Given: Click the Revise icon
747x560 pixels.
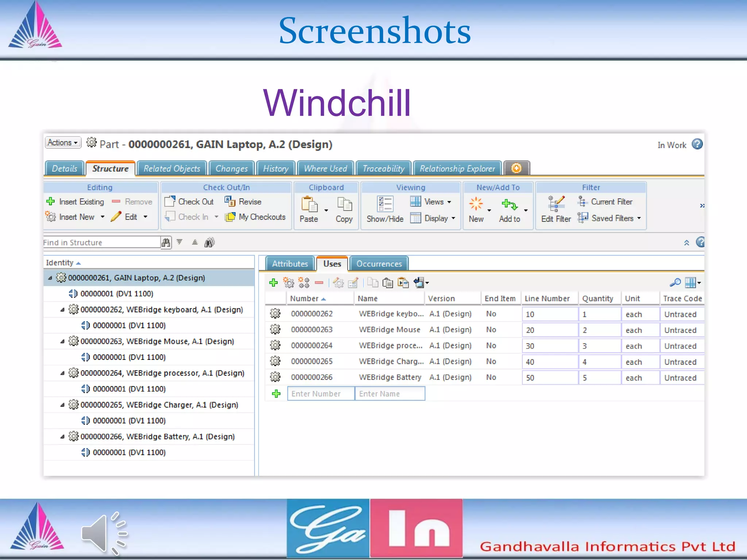Looking at the screenshot, I should click(230, 201).
